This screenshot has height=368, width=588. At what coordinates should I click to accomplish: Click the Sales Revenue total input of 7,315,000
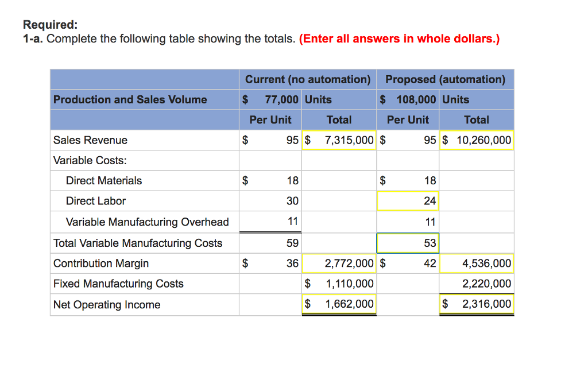[339, 140]
